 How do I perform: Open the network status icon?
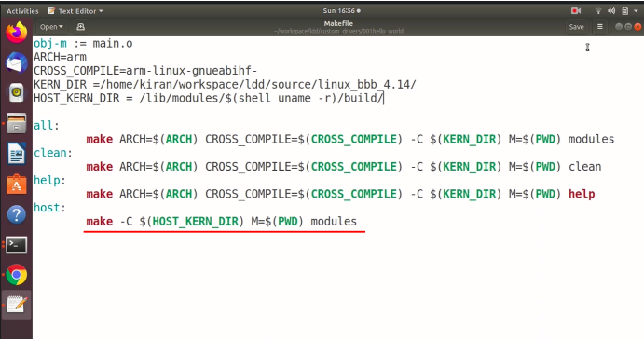tap(598, 11)
